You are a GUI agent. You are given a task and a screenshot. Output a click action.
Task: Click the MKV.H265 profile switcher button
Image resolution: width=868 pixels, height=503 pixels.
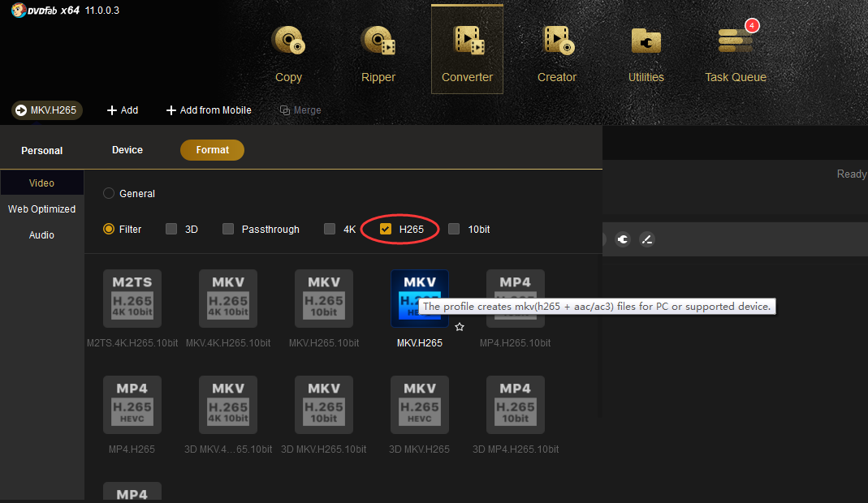coord(47,110)
